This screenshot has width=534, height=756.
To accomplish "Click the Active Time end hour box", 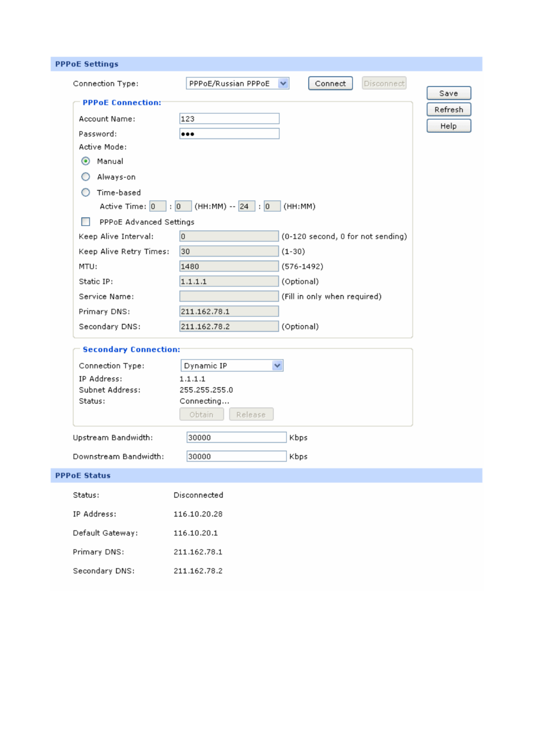I will point(246,206).
